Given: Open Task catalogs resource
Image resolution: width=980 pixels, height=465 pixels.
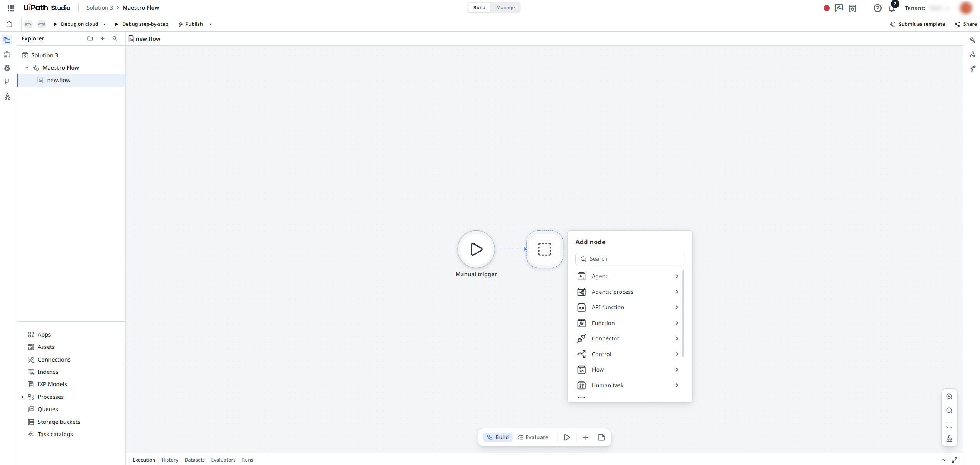Looking at the screenshot, I should click(x=50, y=434).
